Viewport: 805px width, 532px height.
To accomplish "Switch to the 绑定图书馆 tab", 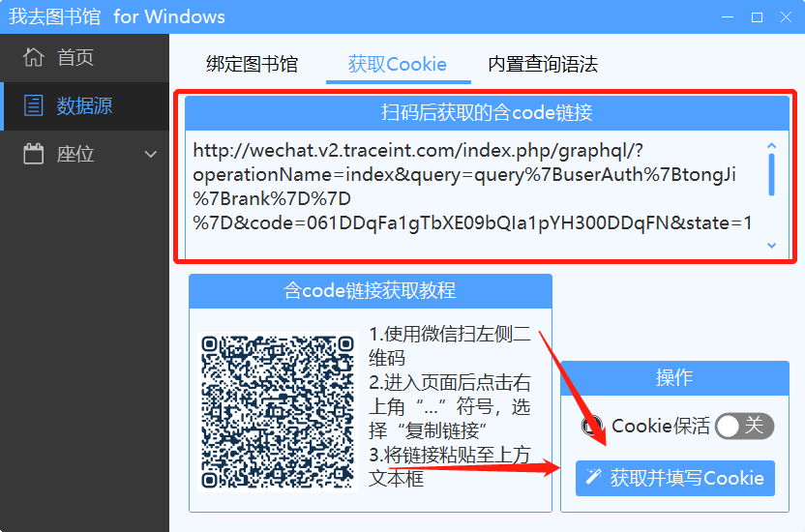I will click(252, 64).
